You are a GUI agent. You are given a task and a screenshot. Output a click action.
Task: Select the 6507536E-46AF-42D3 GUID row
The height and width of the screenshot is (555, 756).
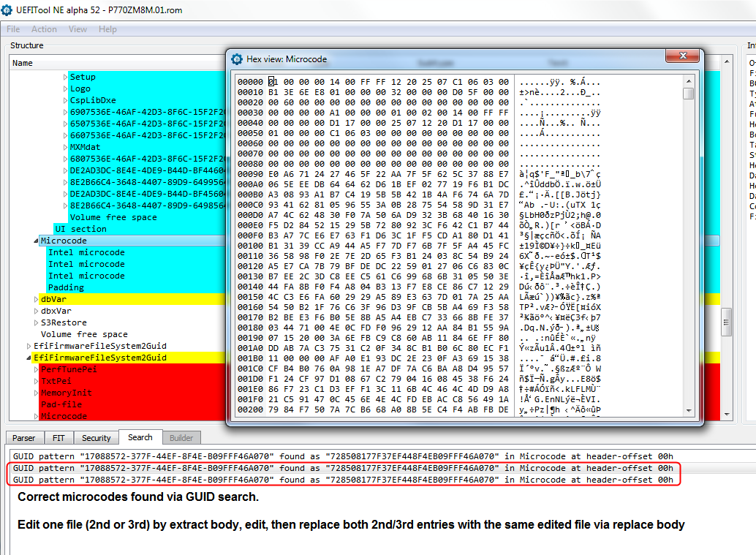[x=147, y=124]
